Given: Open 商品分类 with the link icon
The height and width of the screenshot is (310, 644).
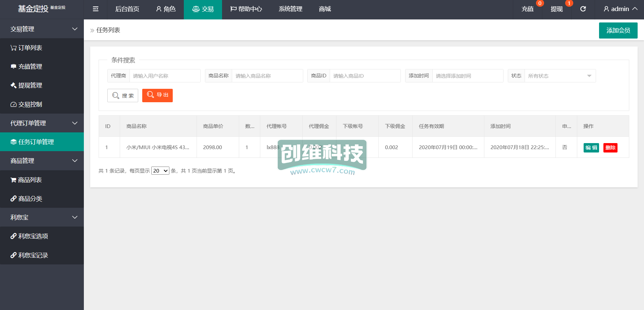Looking at the screenshot, I should pos(27,199).
